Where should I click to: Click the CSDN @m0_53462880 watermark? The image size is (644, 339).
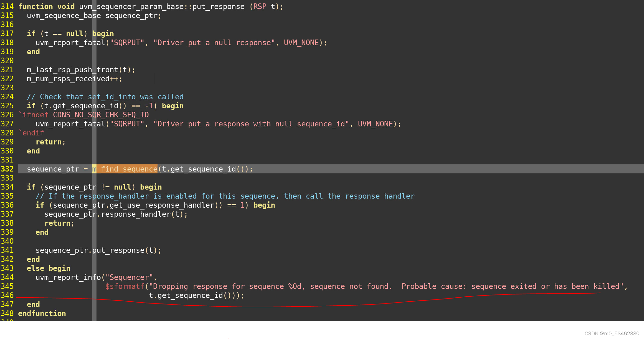612,333
